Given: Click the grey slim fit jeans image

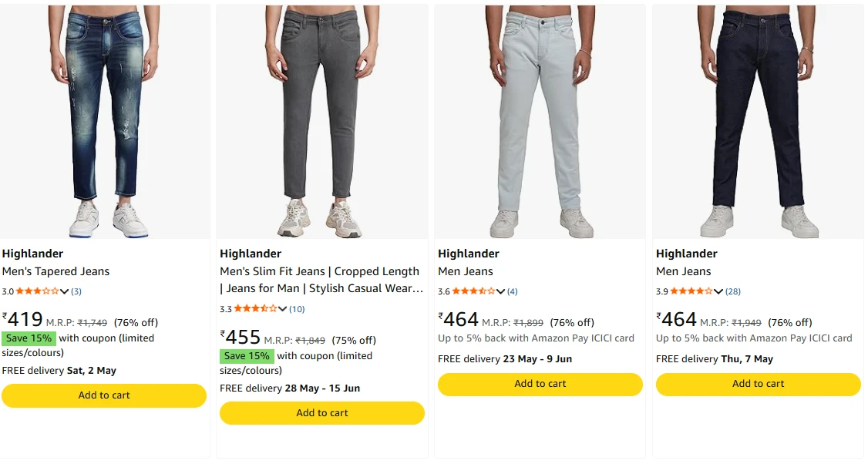Looking at the screenshot, I should pyautogui.click(x=321, y=121).
